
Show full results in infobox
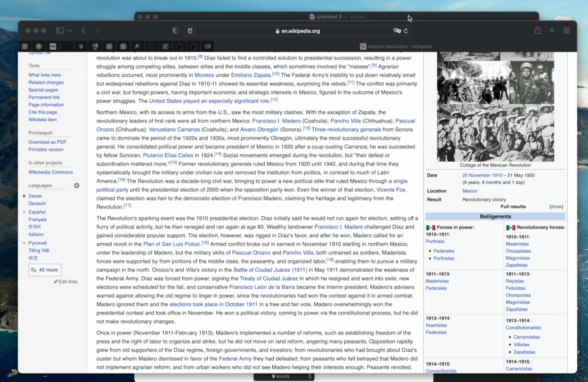[556, 207]
